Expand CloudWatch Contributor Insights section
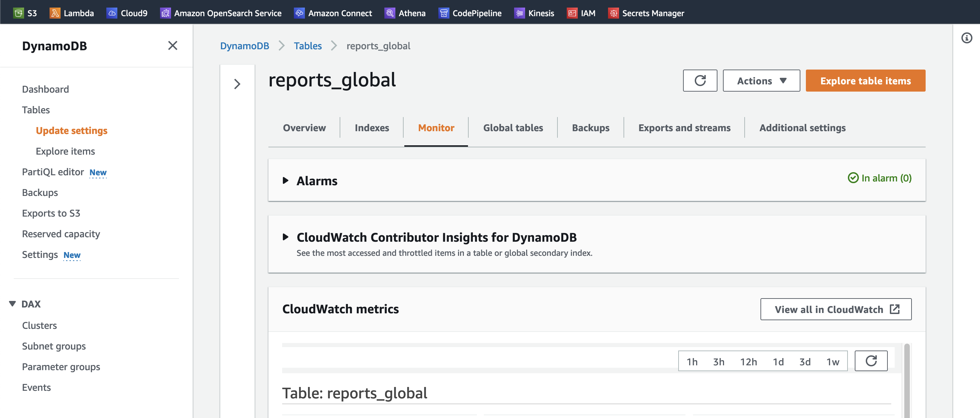980x418 pixels. click(286, 237)
